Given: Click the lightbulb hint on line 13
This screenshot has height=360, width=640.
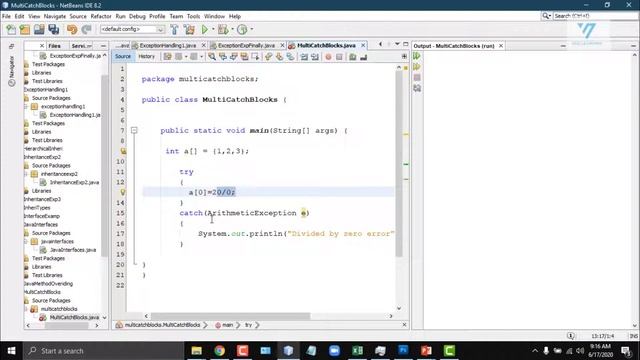Looking at the screenshot, I should pos(122,192).
